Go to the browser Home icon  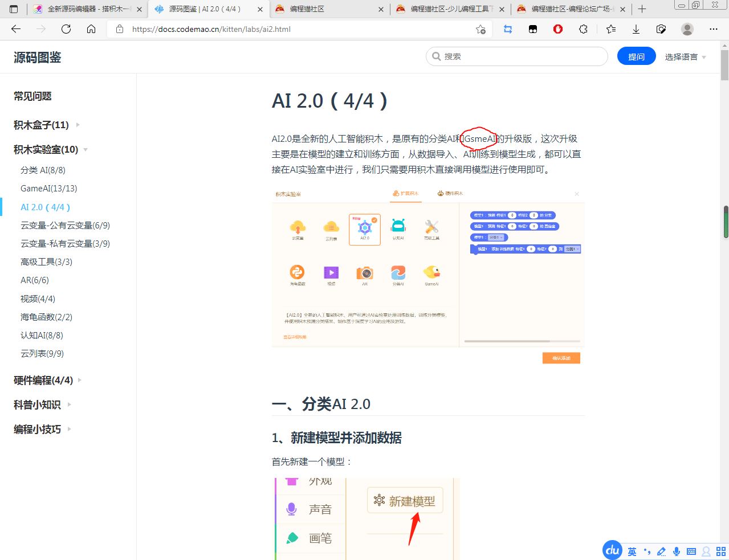91,29
